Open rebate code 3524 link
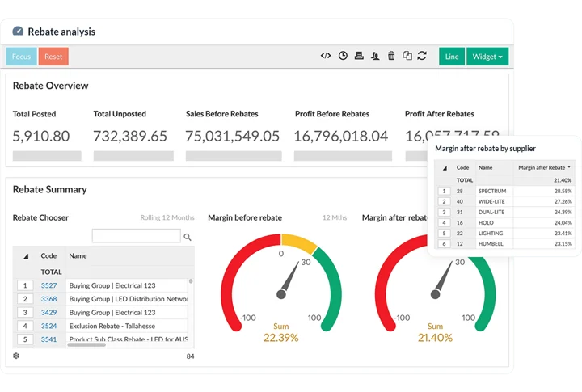This screenshot has width=582, height=392. point(49,326)
